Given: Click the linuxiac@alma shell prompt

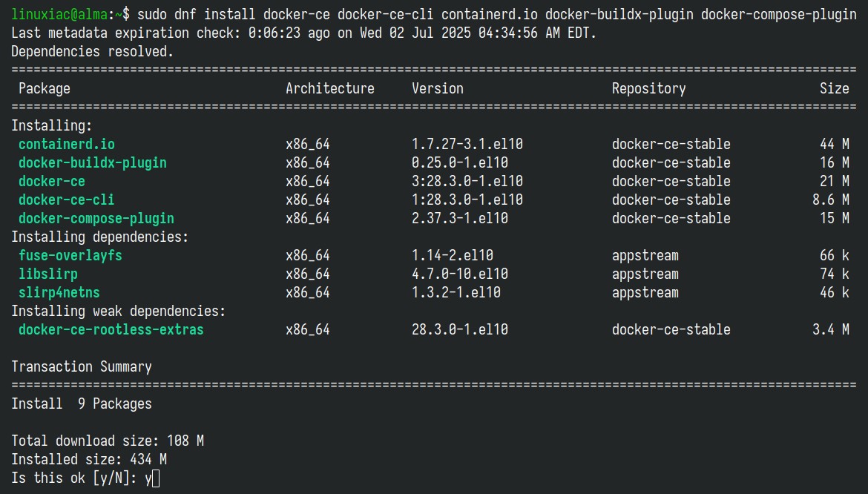Looking at the screenshot, I should (59, 14).
